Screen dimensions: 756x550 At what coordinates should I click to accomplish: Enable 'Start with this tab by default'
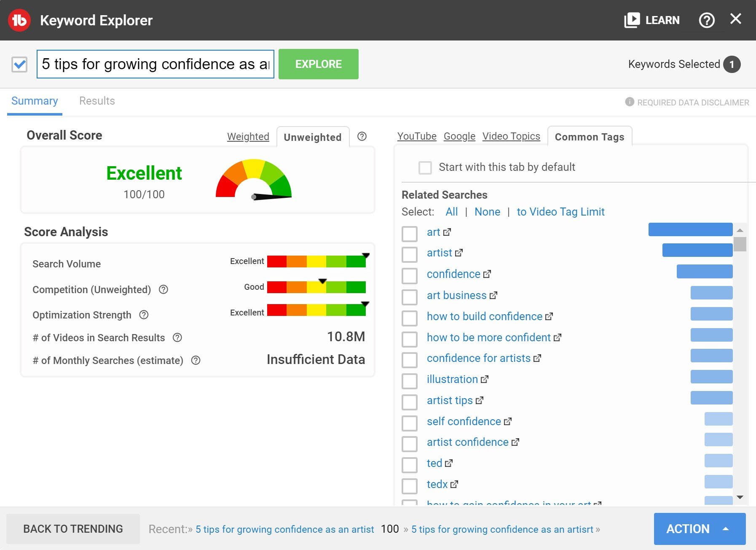(425, 167)
